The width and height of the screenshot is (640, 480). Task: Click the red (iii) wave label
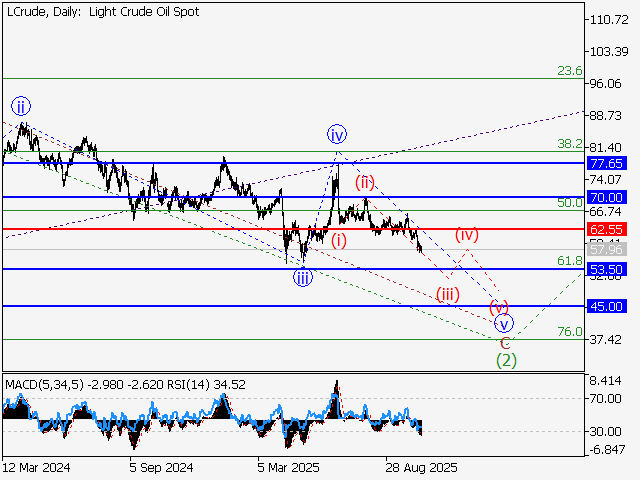[x=447, y=294]
